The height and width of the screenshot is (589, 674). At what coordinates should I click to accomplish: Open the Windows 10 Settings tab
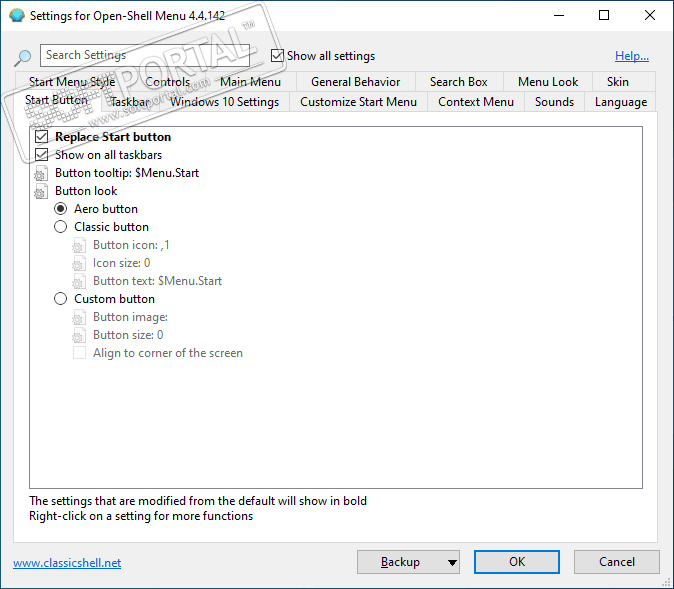pos(224,102)
